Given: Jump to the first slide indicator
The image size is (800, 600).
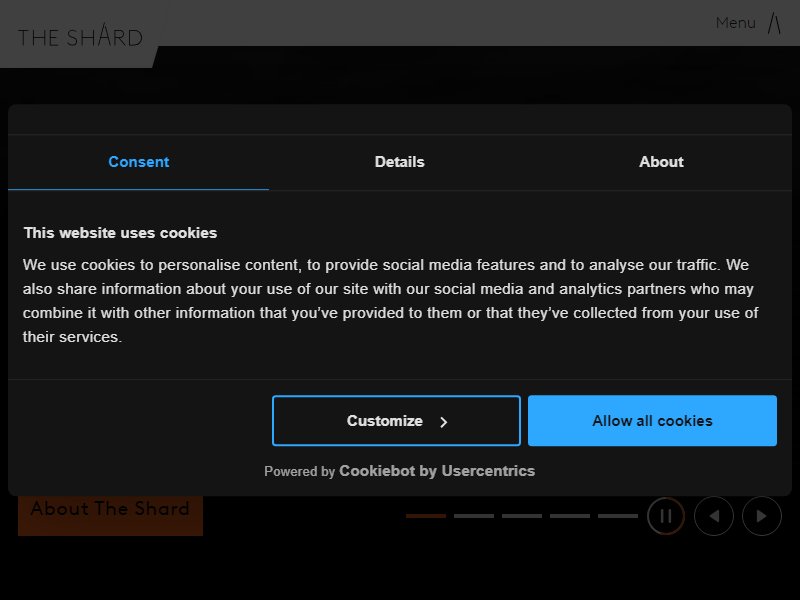Looking at the screenshot, I should click(426, 516).
